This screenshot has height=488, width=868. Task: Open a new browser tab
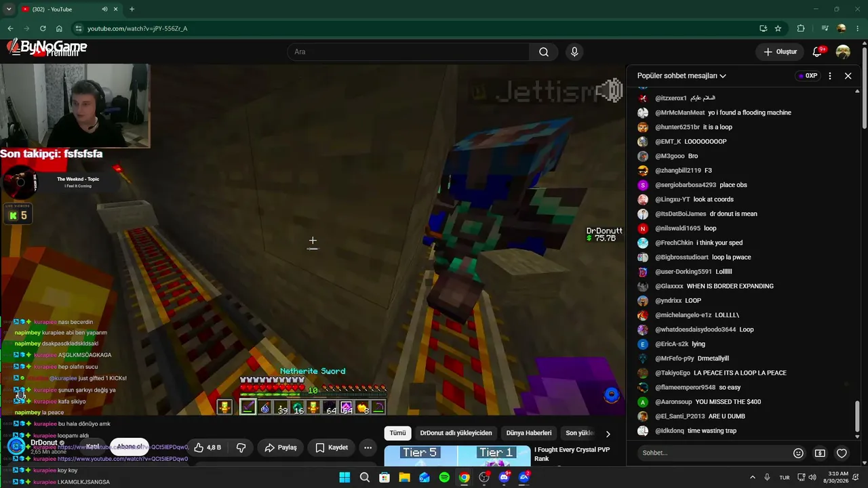click(132, 9)
